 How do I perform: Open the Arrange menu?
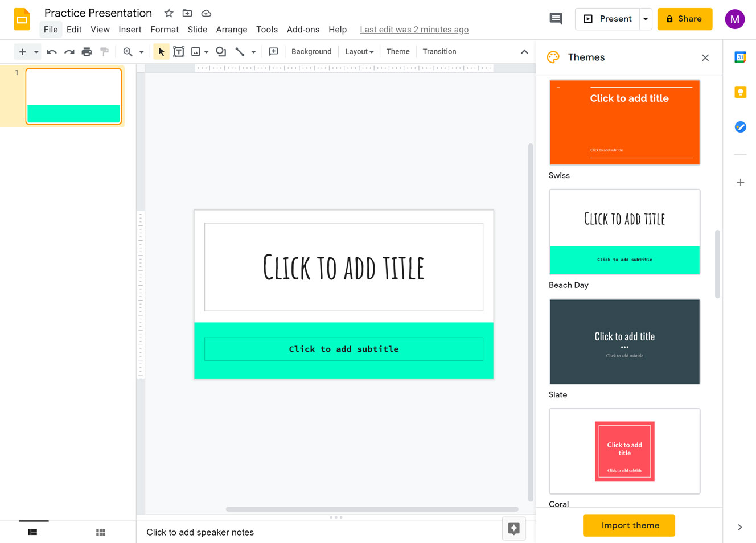231,30
